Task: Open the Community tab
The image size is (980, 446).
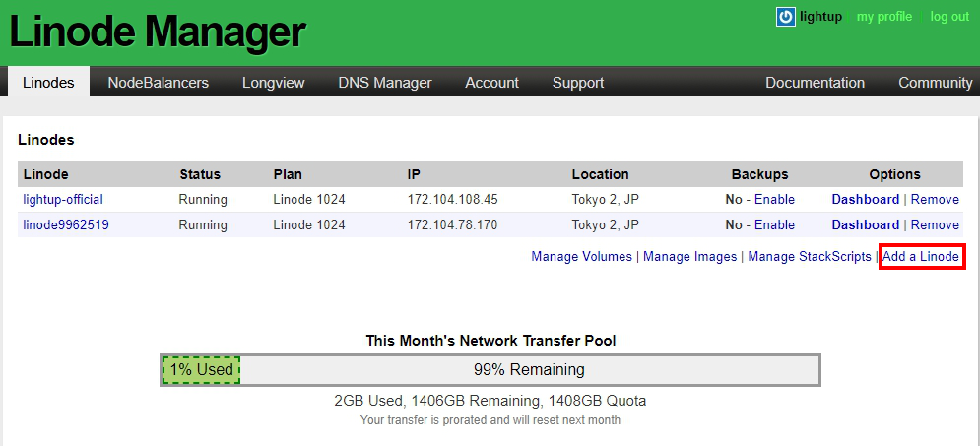Action: [x=936, y=83]
